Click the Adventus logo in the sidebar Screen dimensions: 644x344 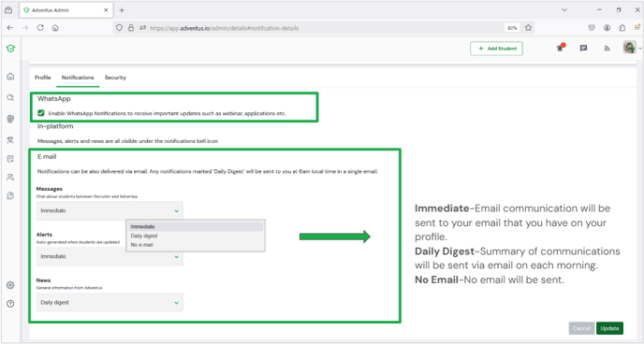tap(10, 49)
